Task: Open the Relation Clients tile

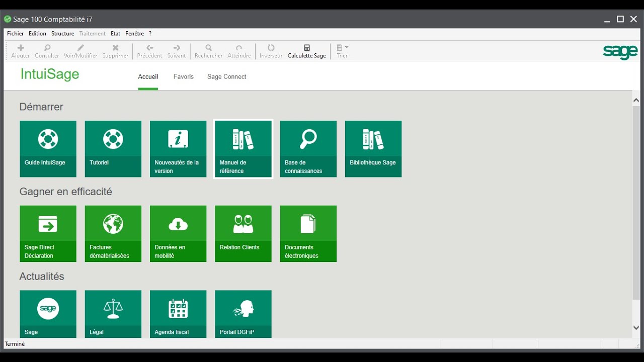Action: (243, 233)
